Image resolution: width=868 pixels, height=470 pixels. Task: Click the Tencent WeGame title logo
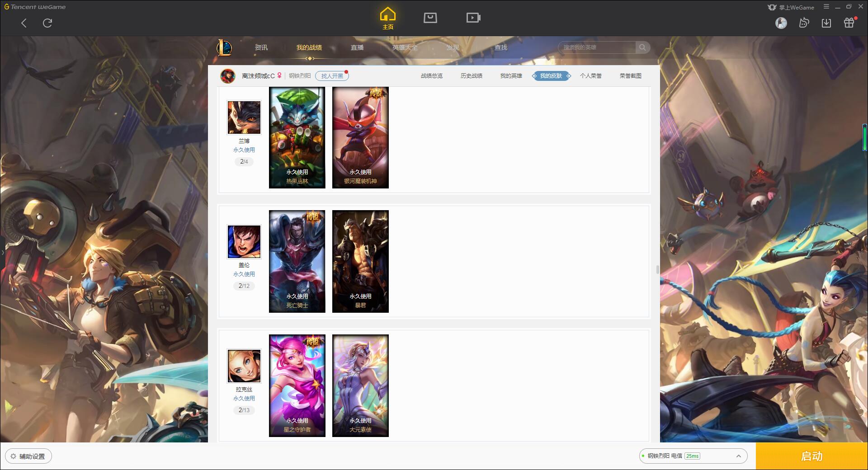point(35,7)
